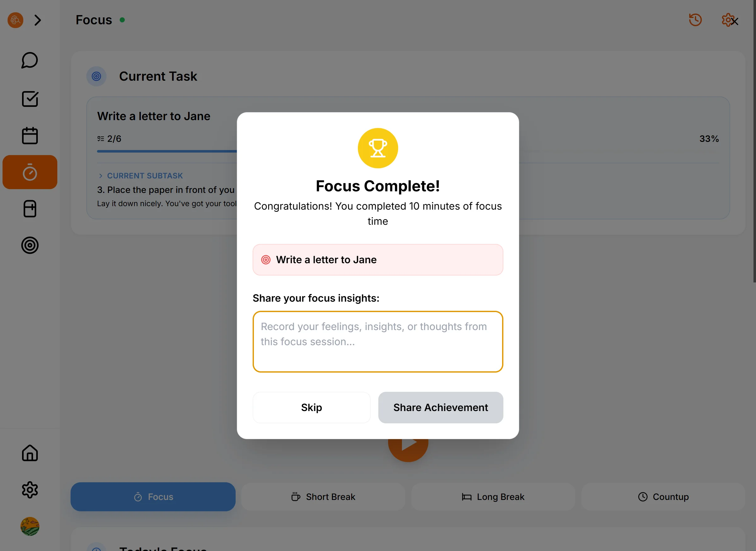The height and width of the screenshot is (551, 756).
Task: Click the task progress bar
Action: pos(167,151)
